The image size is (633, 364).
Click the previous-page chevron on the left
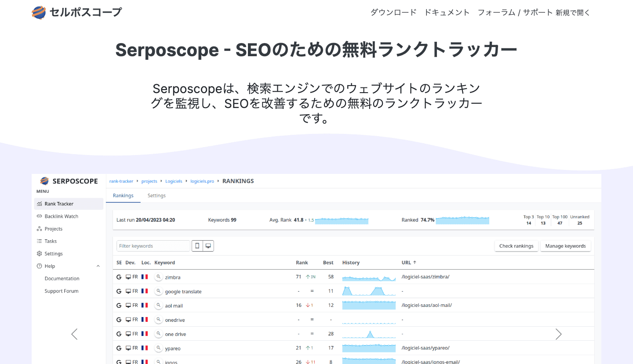(x=74, y=334)
